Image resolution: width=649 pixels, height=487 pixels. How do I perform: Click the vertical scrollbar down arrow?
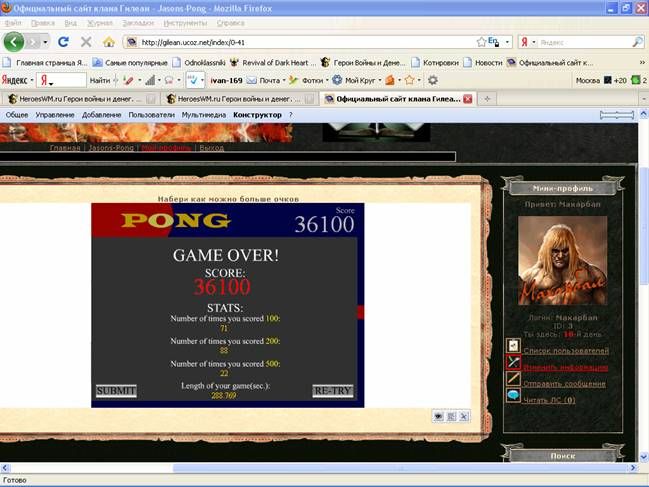tap(644, 456)
